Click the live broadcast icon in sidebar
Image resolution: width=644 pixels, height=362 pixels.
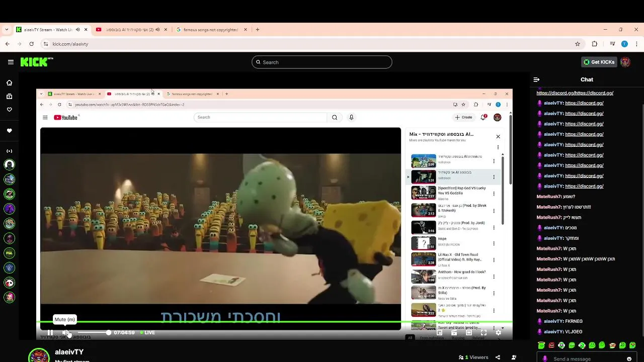[9, 151]
